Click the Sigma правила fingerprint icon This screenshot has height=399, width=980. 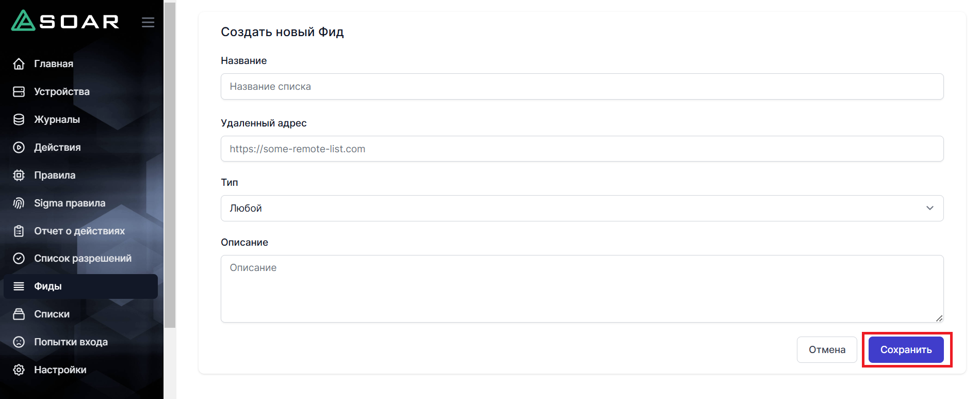point(19,203)
